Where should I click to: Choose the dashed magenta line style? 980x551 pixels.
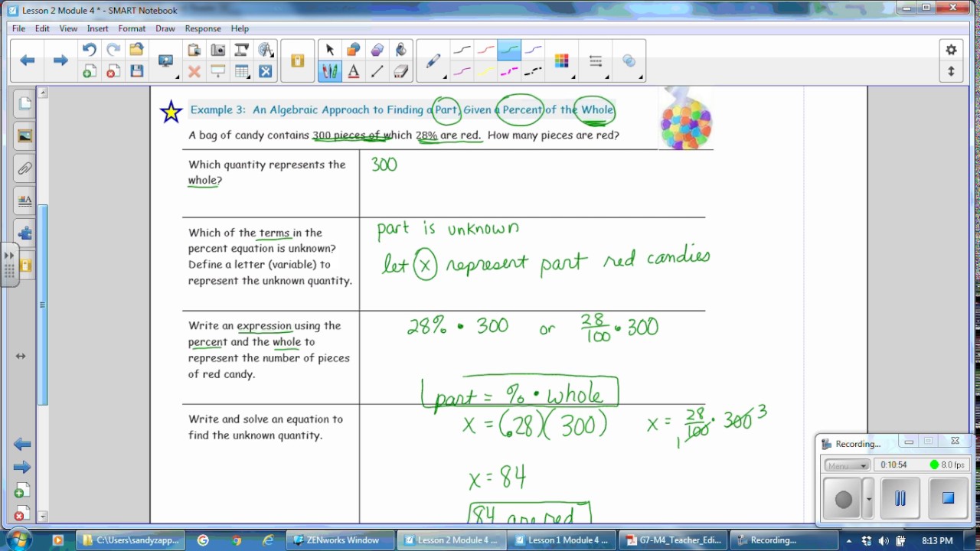509,72
